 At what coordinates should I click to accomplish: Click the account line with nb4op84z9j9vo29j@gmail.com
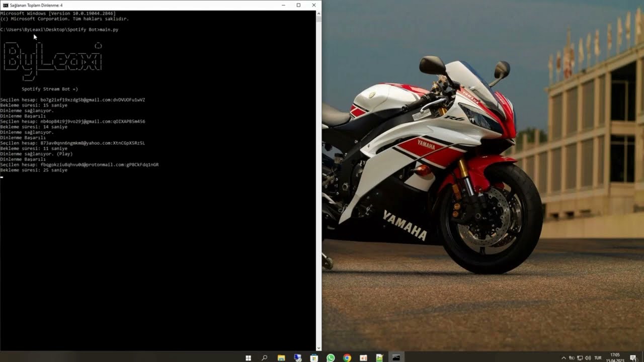72,121
